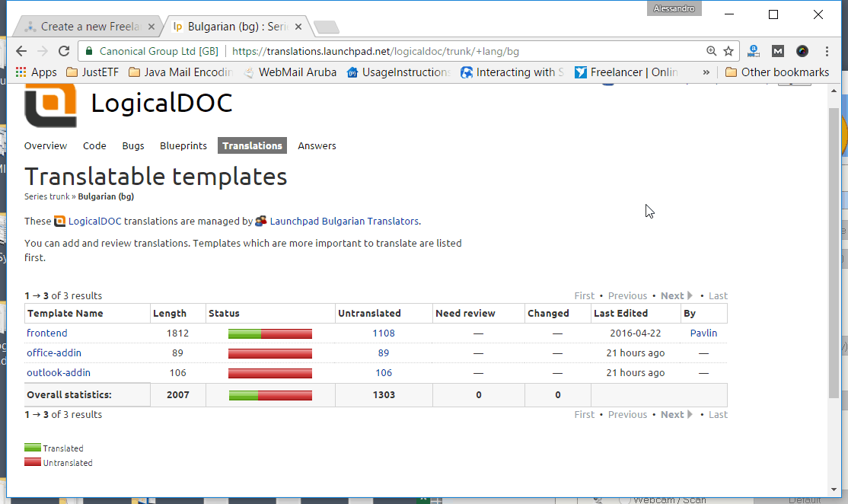Screen dimensions: 848x504
Task: Open the Blueprints tab
Action: (183, 145)
